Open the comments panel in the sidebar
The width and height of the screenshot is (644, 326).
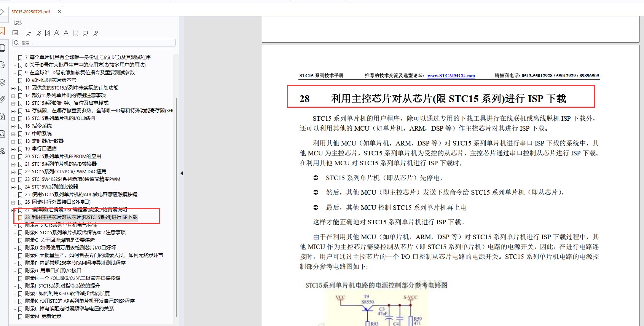coord(2,65)
